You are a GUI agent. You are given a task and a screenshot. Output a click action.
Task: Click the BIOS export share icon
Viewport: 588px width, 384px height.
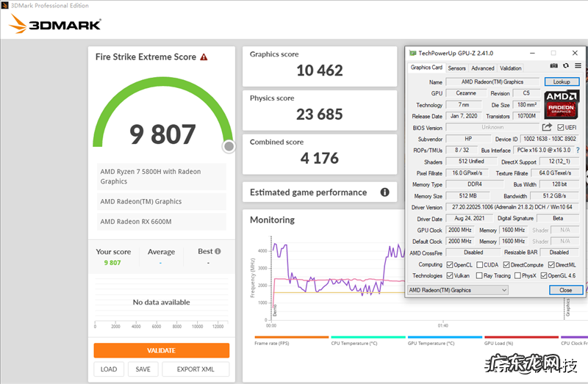point(547,127)
